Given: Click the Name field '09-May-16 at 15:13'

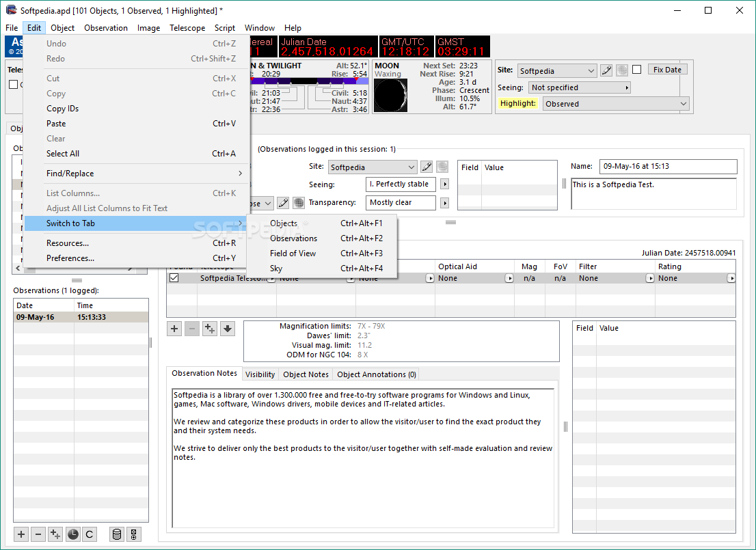Looking at the screenshot, I should pos(668,166).
